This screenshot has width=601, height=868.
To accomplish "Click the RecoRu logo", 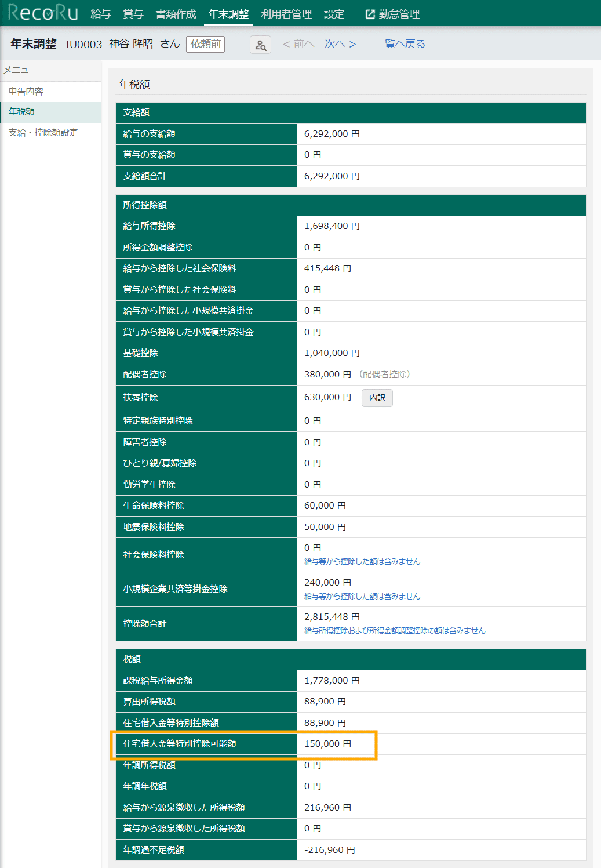I will pyautogui.click(x=43, y=13).
